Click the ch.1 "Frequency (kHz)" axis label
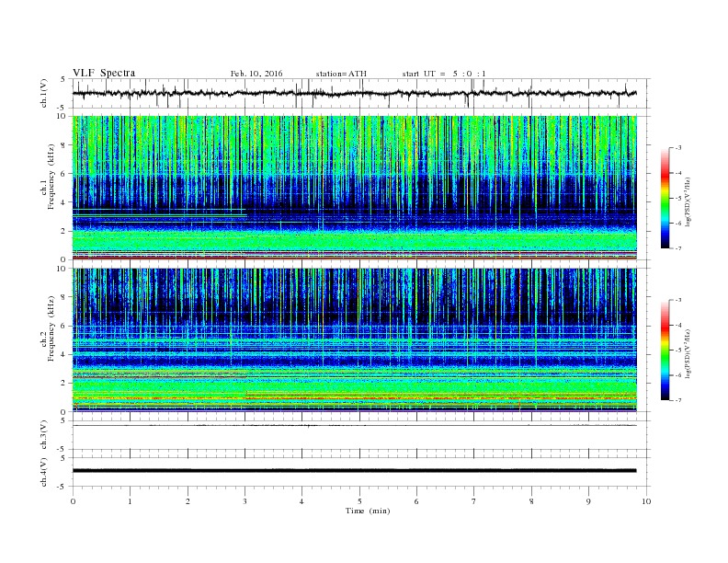 click(51, 178)
